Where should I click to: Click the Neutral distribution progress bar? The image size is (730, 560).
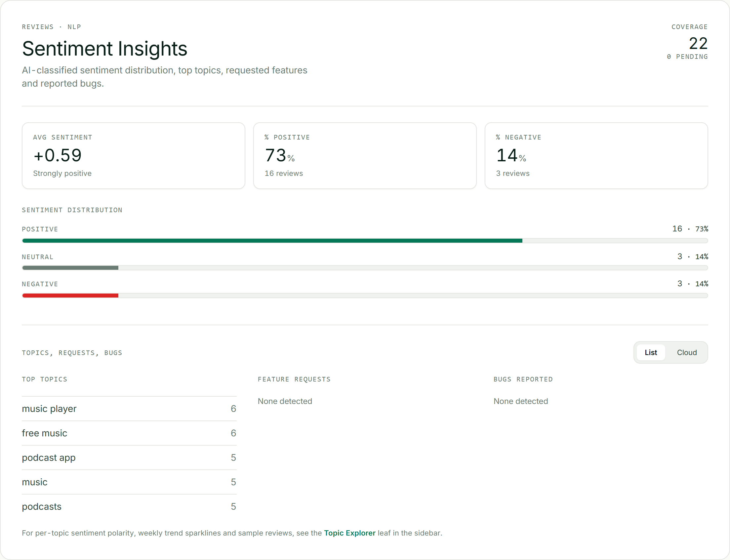(365, 268)
